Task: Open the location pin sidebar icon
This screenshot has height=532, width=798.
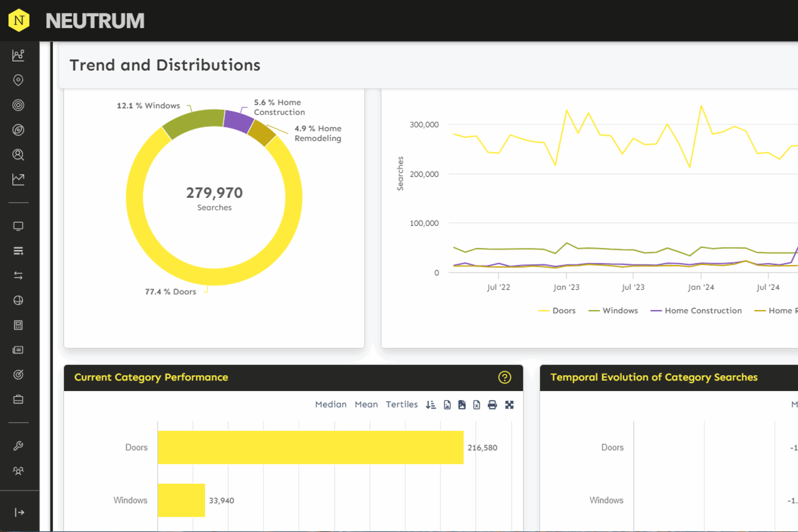Action: (x=18, y=80)
